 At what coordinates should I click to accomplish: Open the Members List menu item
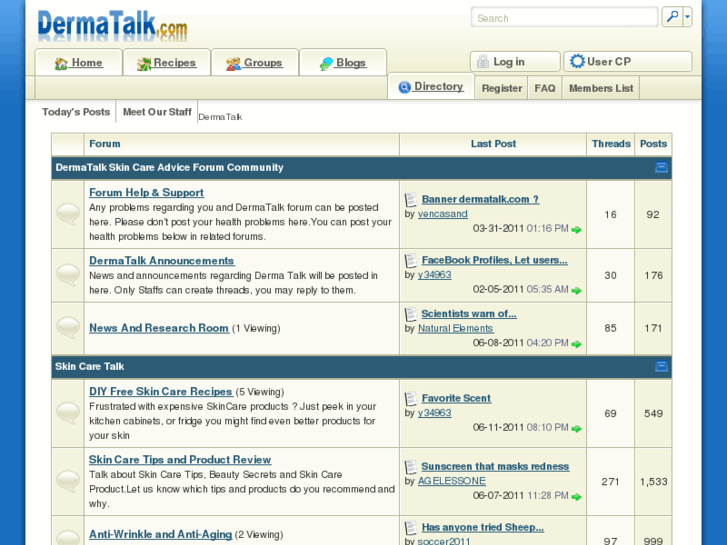601,88
